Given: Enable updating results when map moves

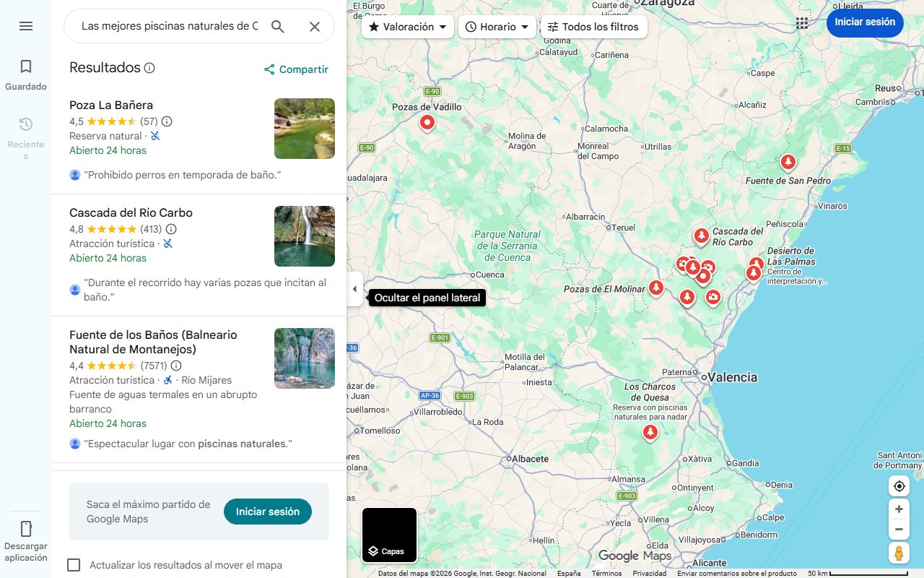Looking at the screenshot, I should tap(74, 565).
